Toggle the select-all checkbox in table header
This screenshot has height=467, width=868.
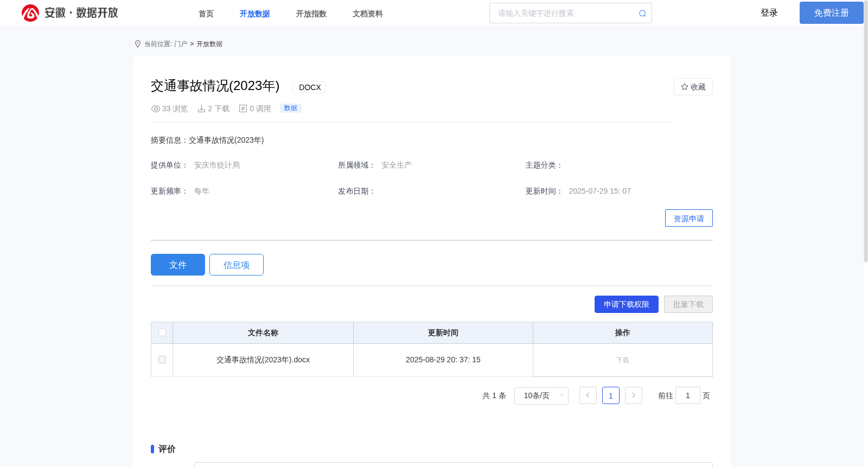pos(162,332)
